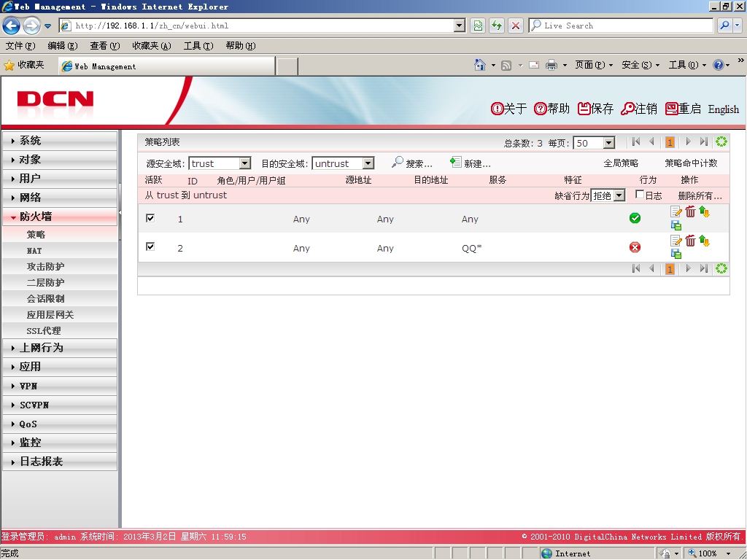Delete policy 1 using trash icon
Screen dimensions: 747x560
coord(690,211)
